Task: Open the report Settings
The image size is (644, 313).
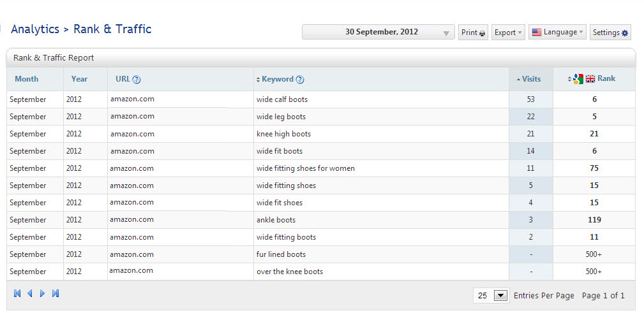Action: coord(610,33)
